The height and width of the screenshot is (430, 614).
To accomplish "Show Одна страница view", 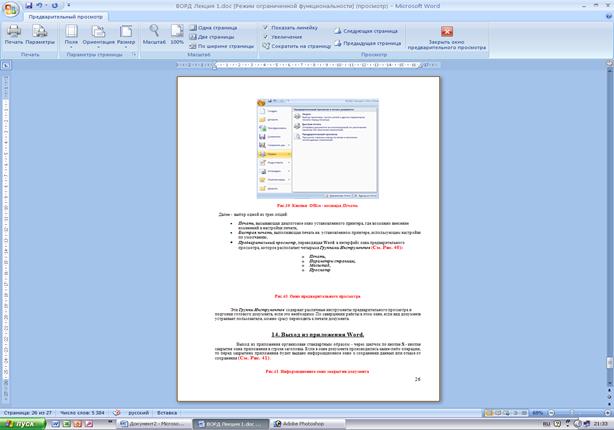I will 213,28.
